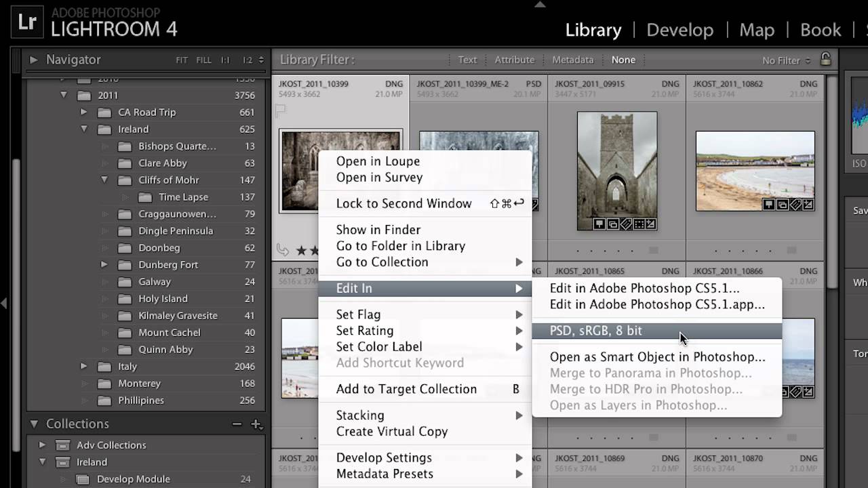Expand the Italy folder
Image resolution: width=868 pixels, height=488 pixels.
(x=84, y=367)
